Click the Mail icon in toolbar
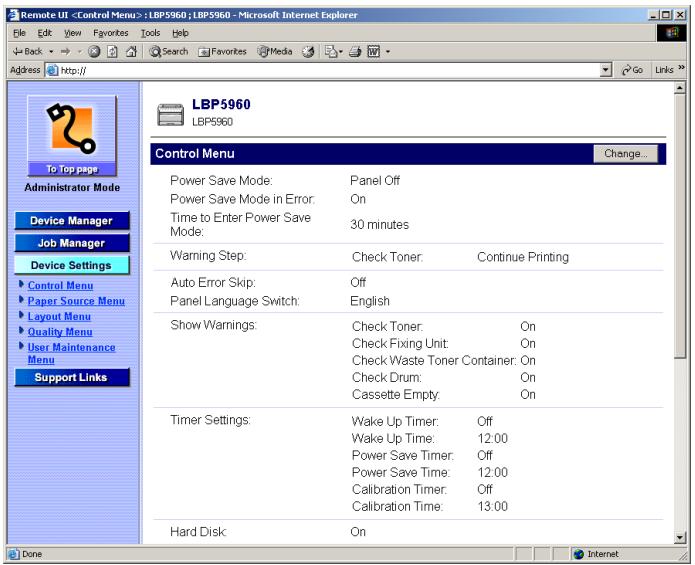The width and height of the screenshot is (695, 565). pyautogui.click(x=331, y=51)
